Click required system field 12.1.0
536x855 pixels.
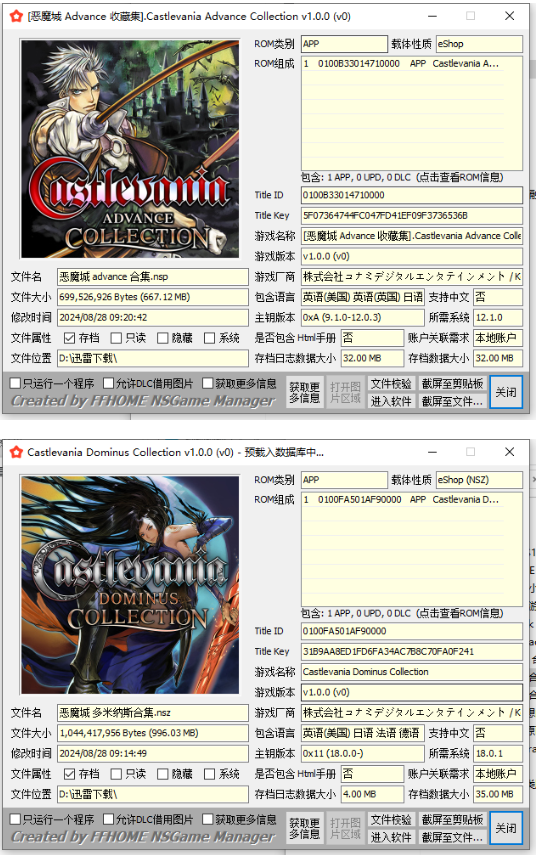(x=498, y=317)
